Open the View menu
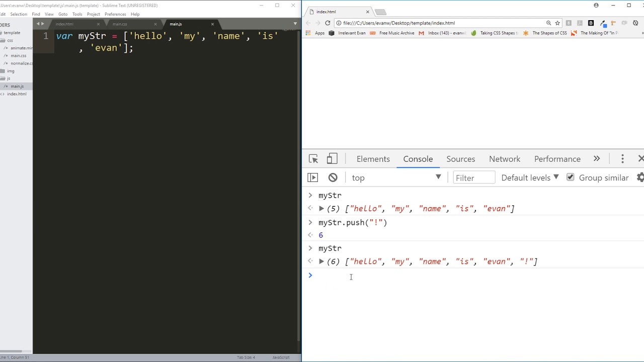 point(49,14)
